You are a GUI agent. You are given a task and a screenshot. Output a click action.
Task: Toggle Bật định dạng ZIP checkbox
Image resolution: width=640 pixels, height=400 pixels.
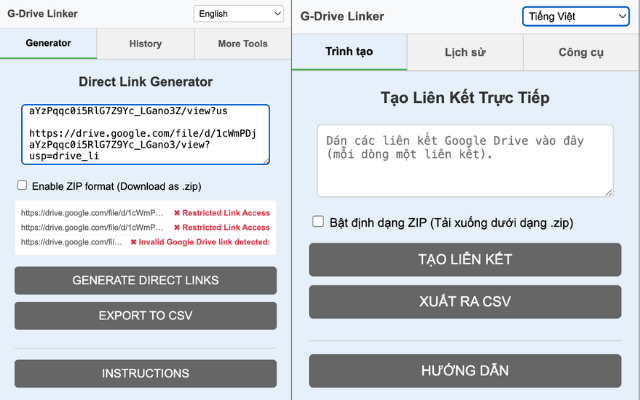point(318,222)
